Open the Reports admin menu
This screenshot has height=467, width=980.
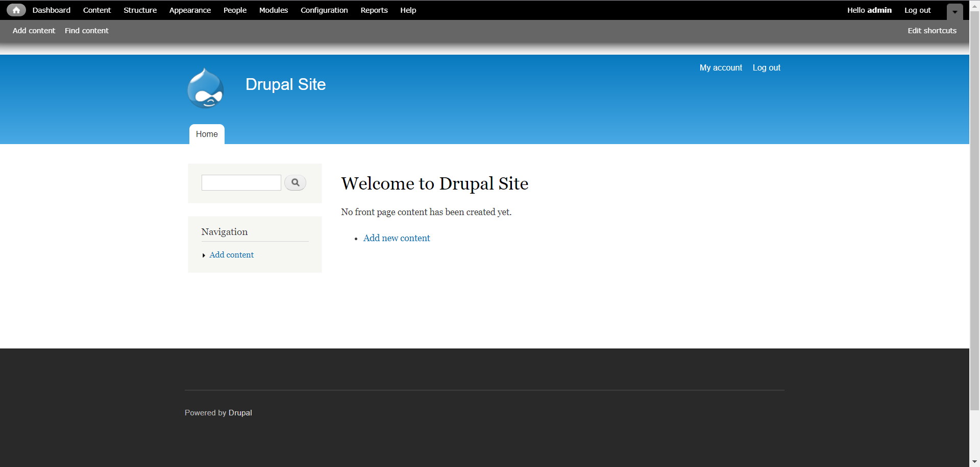pyautogui.click(x=374, y=10)
